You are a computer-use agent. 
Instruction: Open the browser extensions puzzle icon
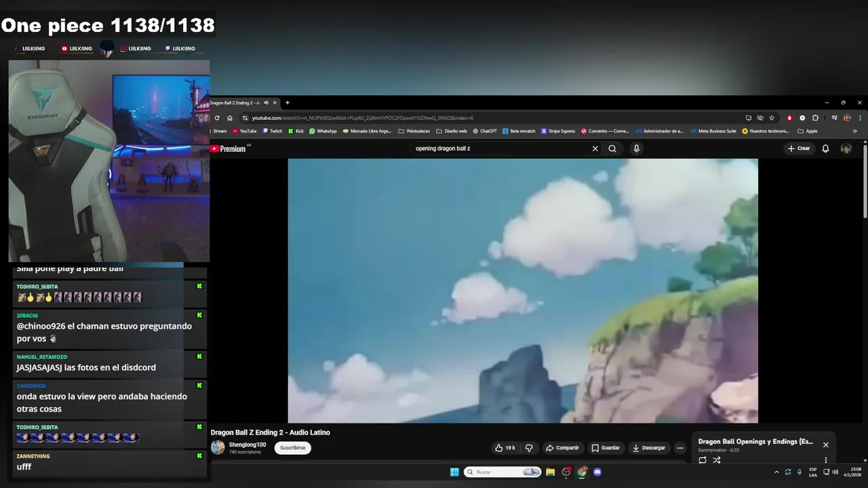(815, 118)
